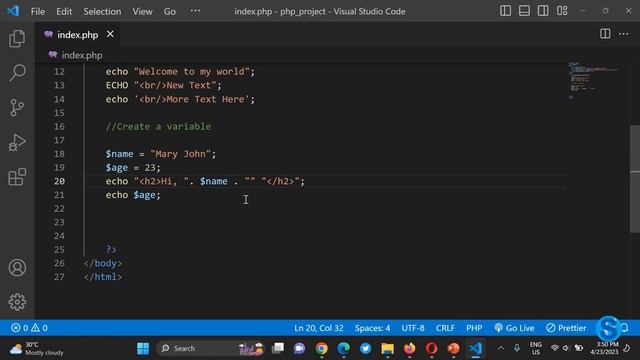Click line number 12 in gutter

pyautogui.click(x=59, y=71)
